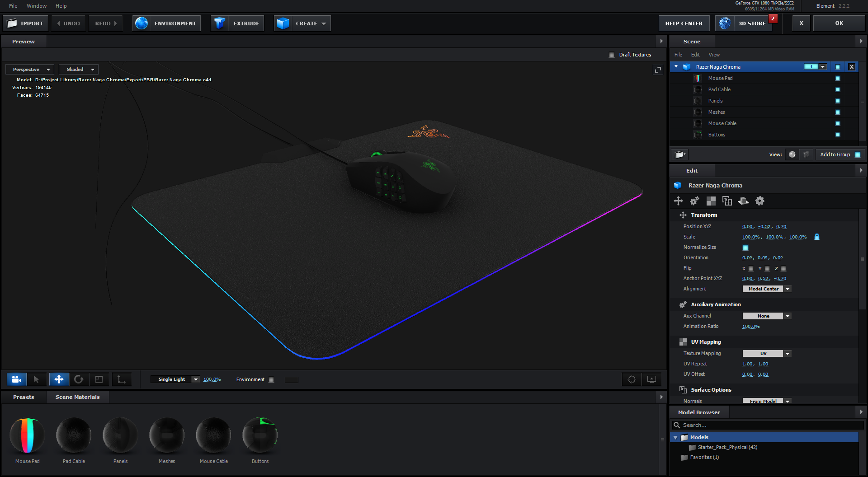This screenshot has width=868, height=477.
Task: Open the Scene panel View menu
Action: [714, 55]
